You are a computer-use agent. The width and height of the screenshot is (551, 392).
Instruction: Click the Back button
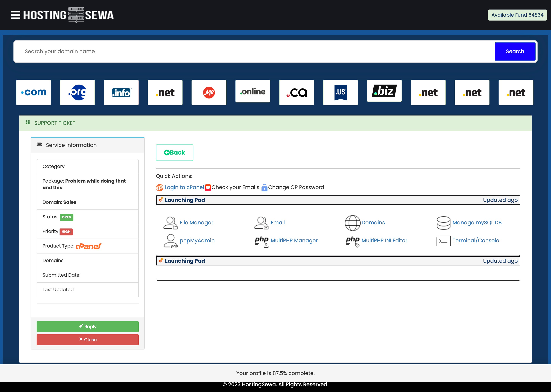click(174, 153)
